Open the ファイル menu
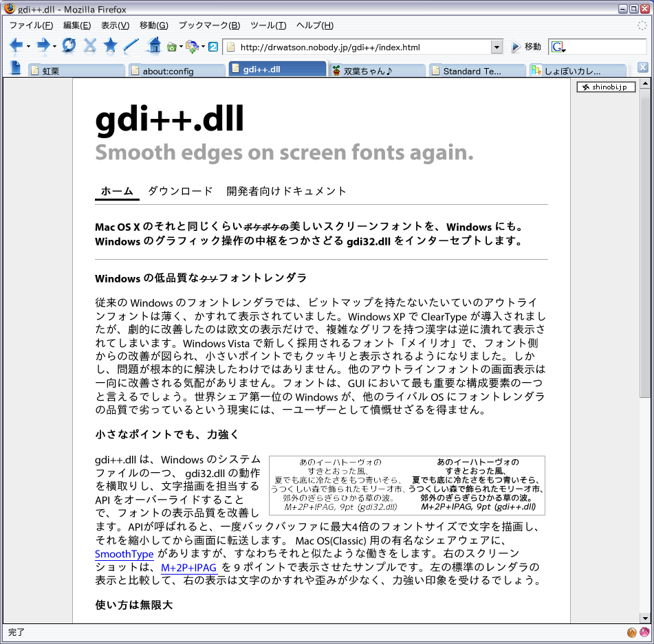 click(x=31, y=25)
